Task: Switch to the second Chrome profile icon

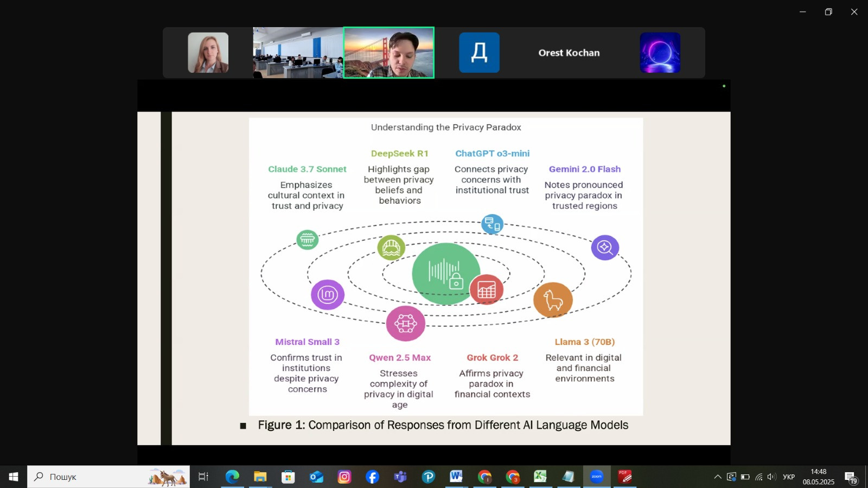Action: [513, 477]
